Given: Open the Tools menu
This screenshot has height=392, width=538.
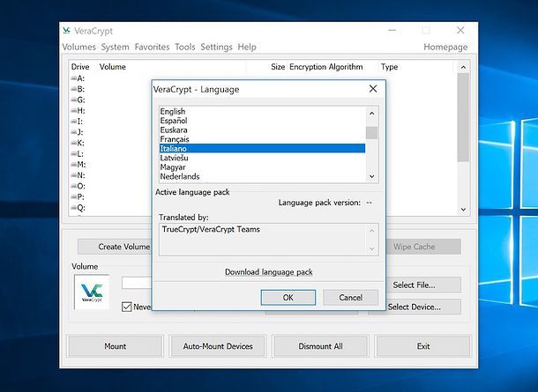Looking at the screenshot, I should tap(185, 47).
